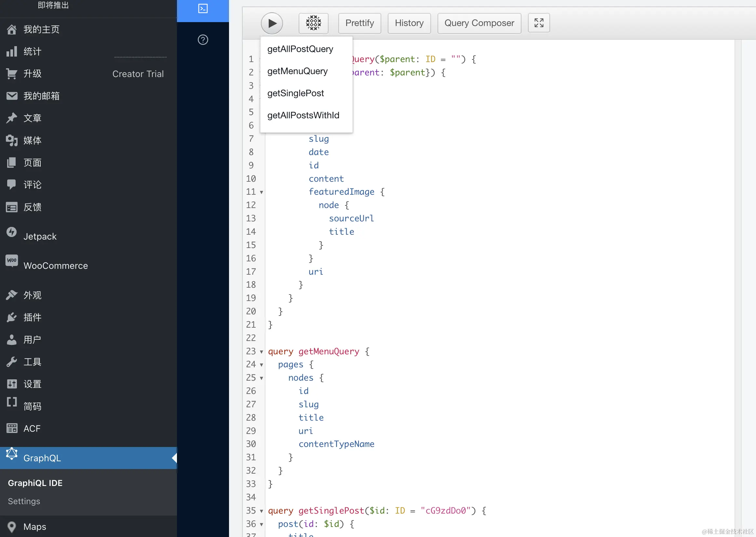756x537 pixels.
Task: Toggle fullscreen with the expand arrows icon
Action: point(539,23)
